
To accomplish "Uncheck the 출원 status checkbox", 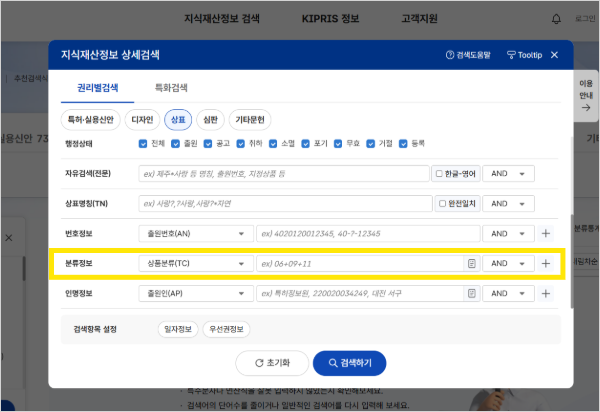I will click(x=175, y=143).
